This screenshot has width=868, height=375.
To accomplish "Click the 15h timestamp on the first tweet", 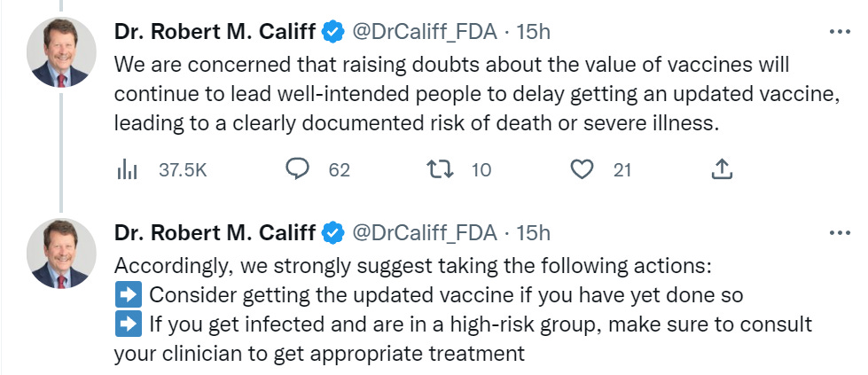I will tap(533, 32).
